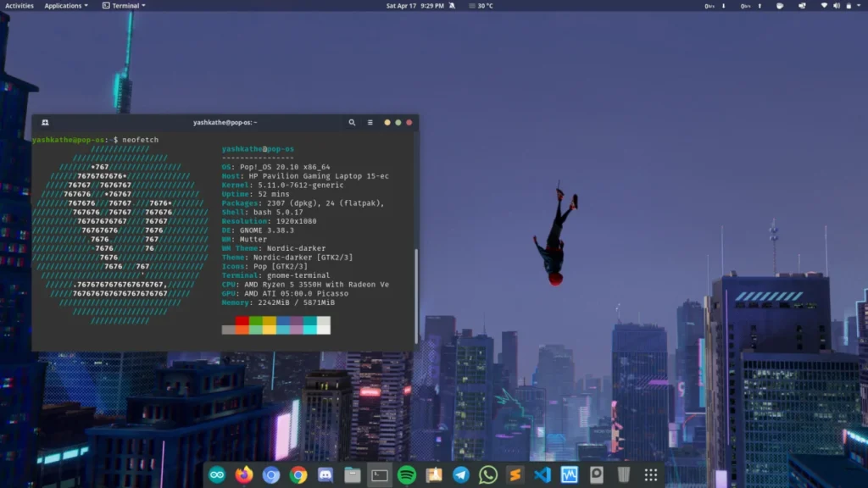This screenshot has height=488, width=868.
Task: Click the Kernel line 5.11.0-7612-generic
Action: (x=282, y=186)
